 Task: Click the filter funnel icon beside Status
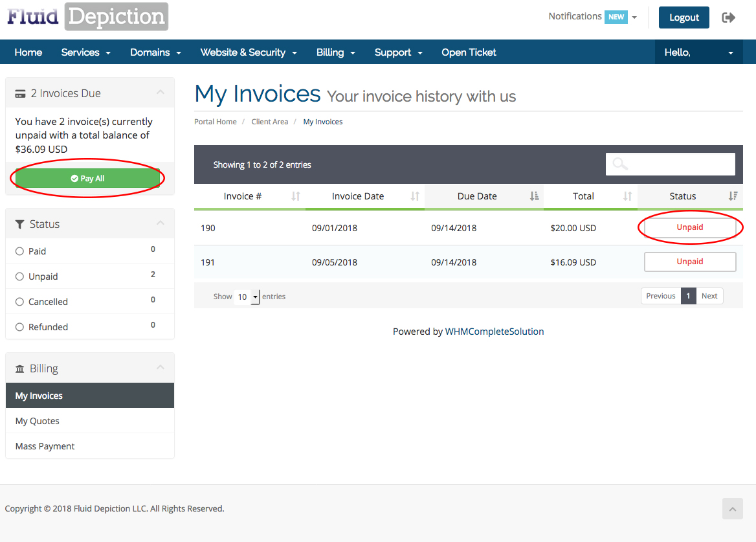tap(20, 224)
